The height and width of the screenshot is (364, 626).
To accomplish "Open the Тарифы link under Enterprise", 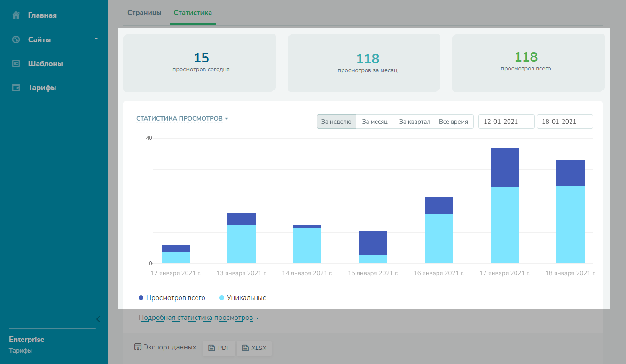I will coord(20,350).
